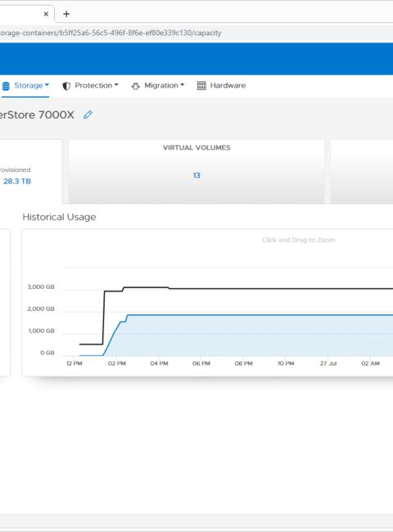
Task: Select the Storage menu label
Action: [x=29, y=85]
